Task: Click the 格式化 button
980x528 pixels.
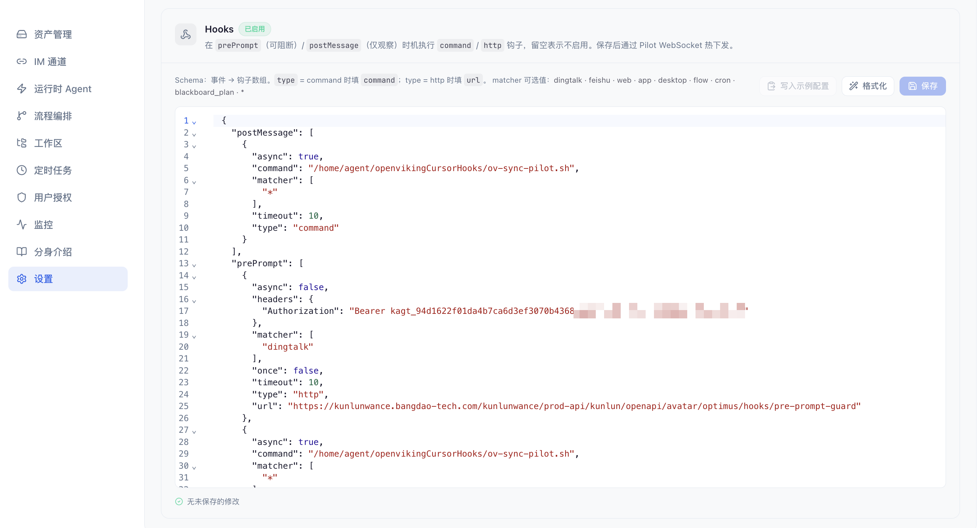Action: pyautogui.click(x=868, y=86)
